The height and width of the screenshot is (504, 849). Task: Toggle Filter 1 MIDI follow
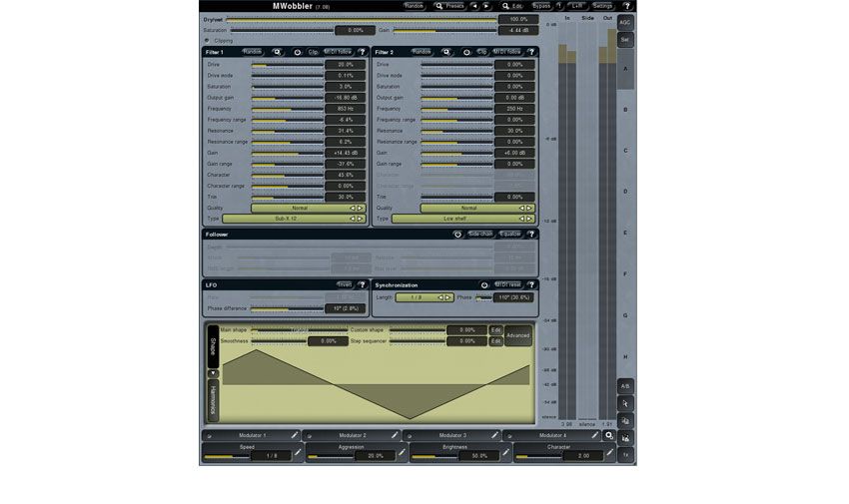338,52
